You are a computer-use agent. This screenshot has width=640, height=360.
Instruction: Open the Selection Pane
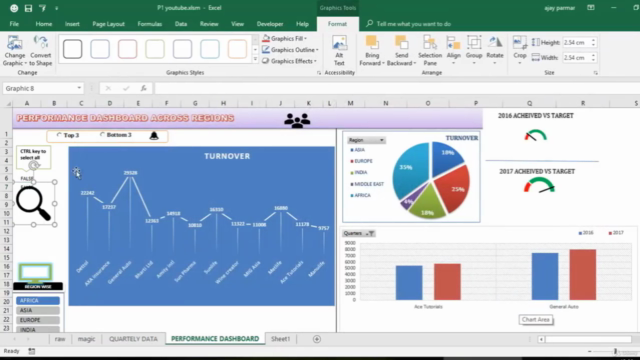(x=430, y=51)
